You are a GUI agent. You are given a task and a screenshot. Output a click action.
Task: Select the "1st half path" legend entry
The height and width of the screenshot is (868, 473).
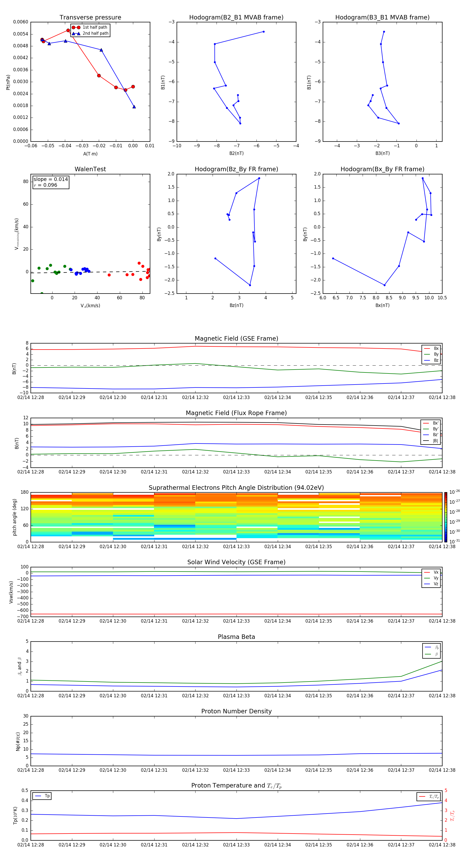90,27
